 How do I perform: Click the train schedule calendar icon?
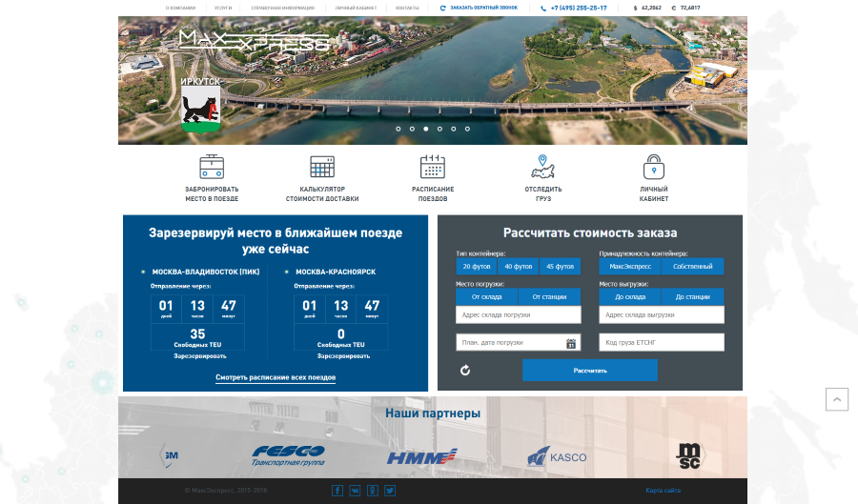[434, 167]
